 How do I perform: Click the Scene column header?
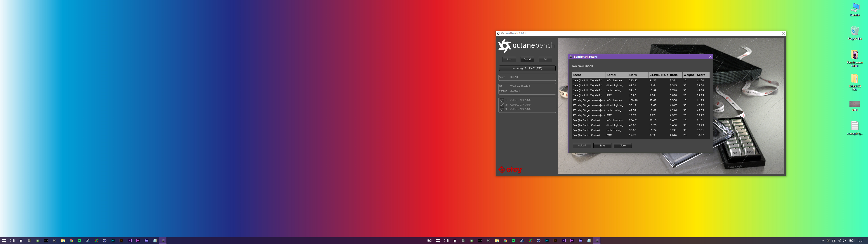click(x=588, y=75)
